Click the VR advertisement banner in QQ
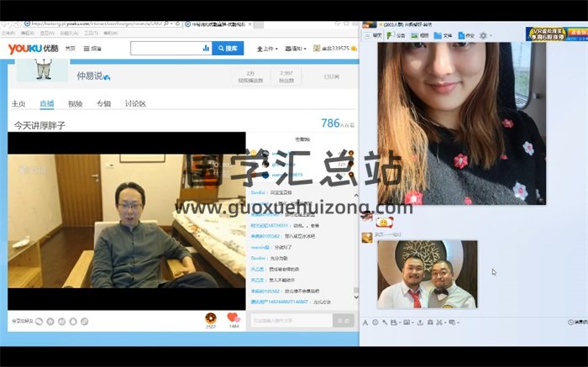588x367 pixels. pos(556,34)
